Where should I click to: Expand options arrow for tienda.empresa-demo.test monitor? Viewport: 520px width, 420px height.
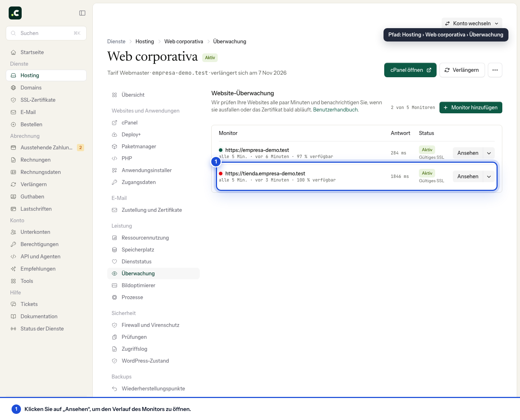pos(489,176)
